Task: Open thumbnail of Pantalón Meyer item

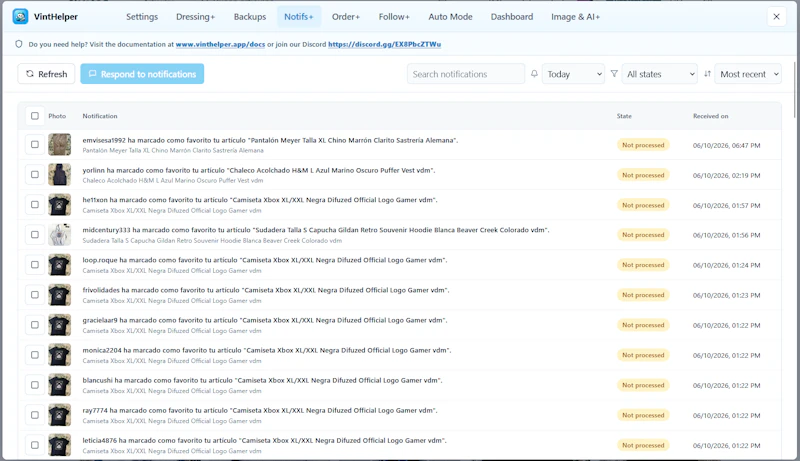Action: (60, 145)
